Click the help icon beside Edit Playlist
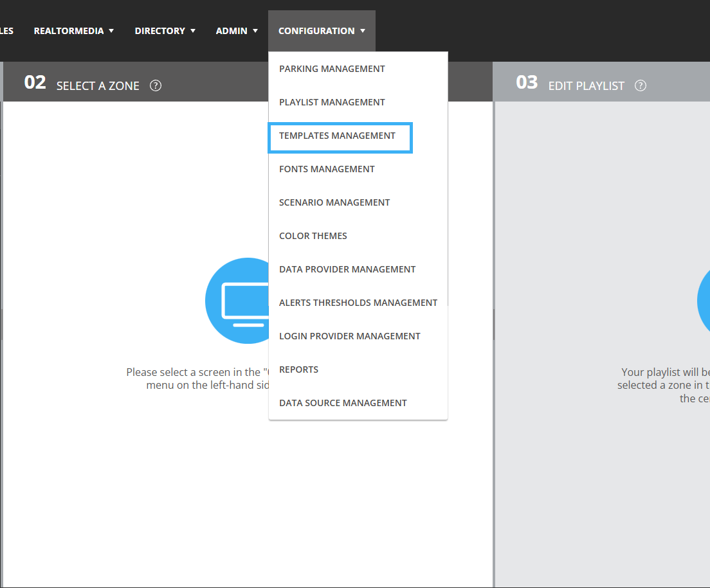Screen dimensions: 710x588 (641, 85)
